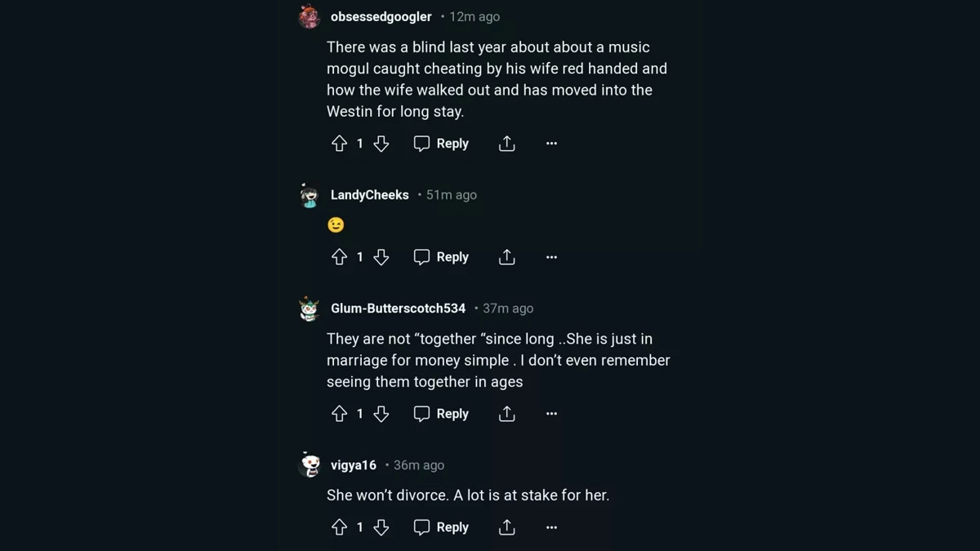Downvote LandyCheeks' comment

(381, 257)
